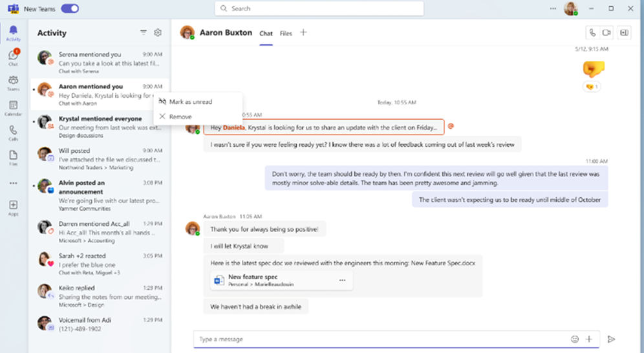Open New feature spec file attachment
The height and width of the screenshot is (353, 644).
[x=281, y=281]
